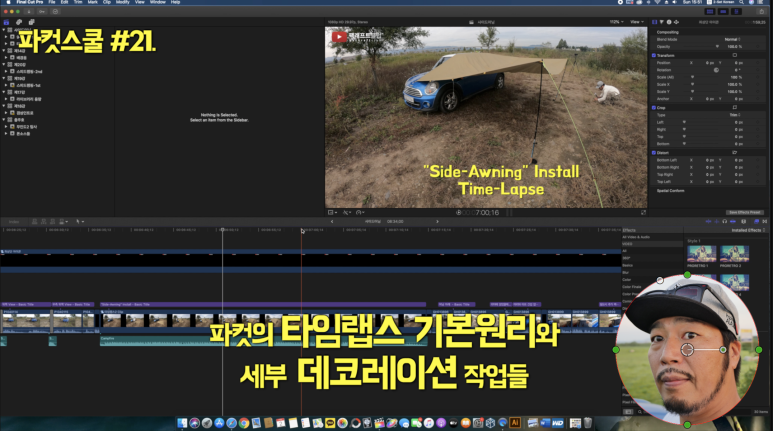Image resolution: width=773 pixels, height=431 pixels.
Task: Switch to the Video inspector icon
Action: (655, 22)
